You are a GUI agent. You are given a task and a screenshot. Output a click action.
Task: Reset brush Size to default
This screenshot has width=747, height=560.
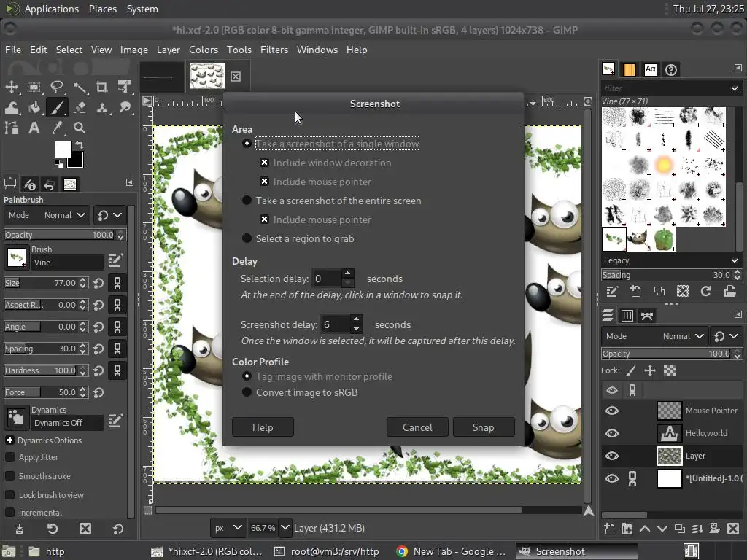click(98, 284)
